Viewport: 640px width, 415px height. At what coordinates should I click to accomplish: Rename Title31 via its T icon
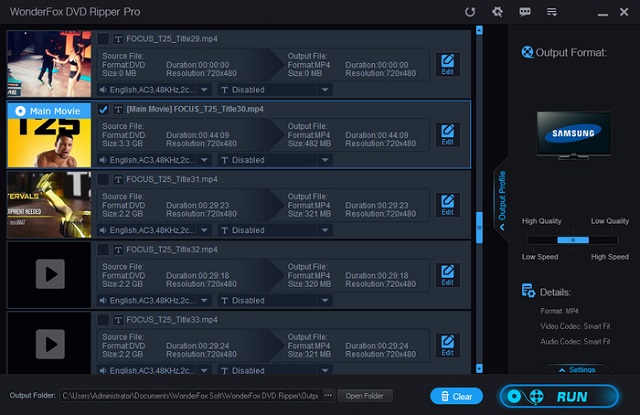(x=118, y=180)
